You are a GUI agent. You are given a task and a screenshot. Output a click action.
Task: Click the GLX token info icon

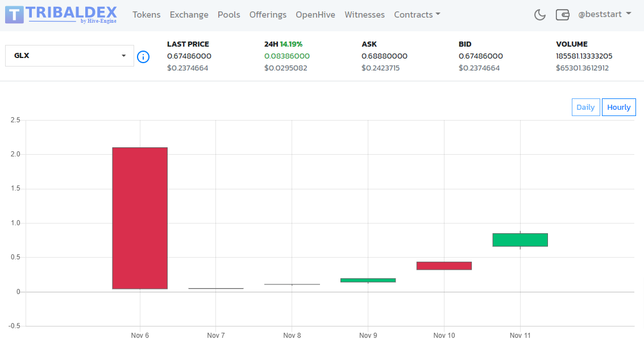[143, 57]
